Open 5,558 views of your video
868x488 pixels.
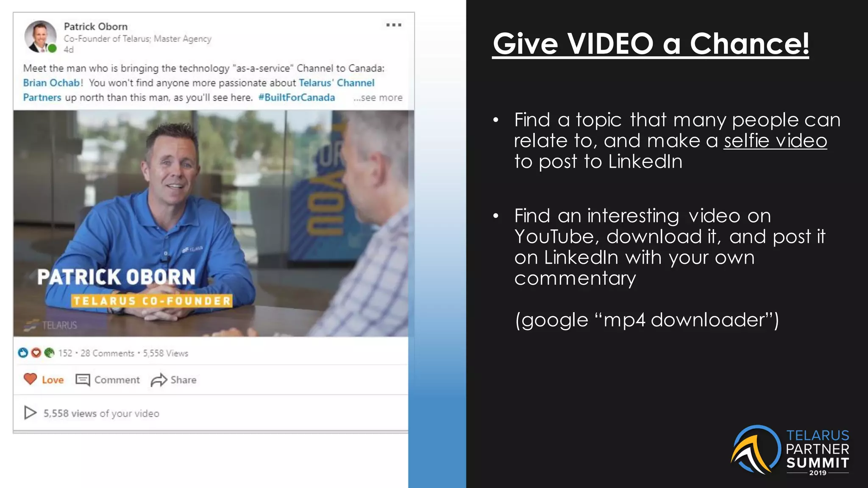pyautogui.click(x=101, y=413)
